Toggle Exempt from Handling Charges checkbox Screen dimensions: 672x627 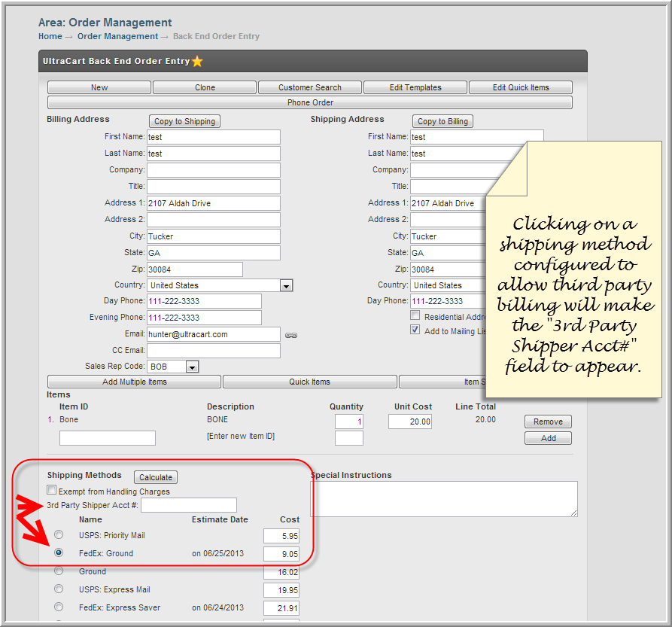point(51,490)
